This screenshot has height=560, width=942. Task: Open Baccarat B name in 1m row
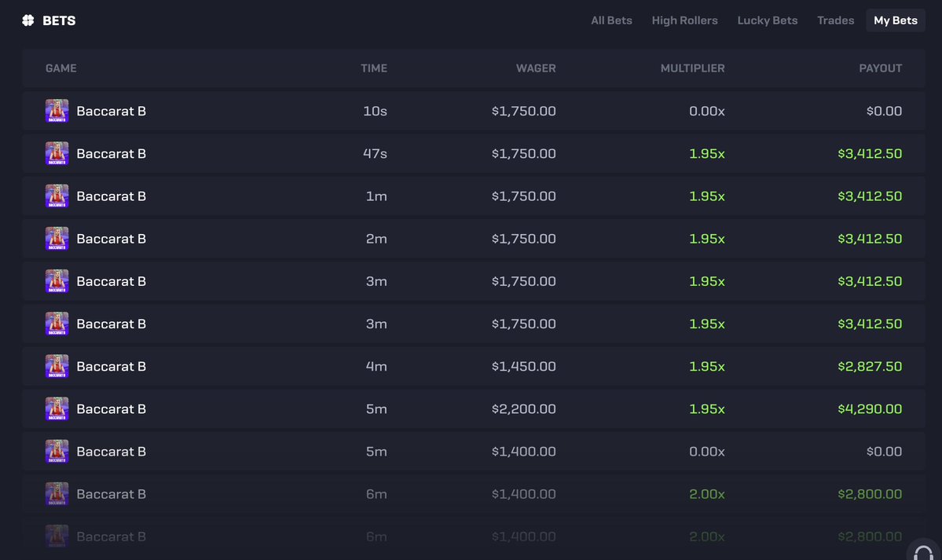tap(111, 196)
